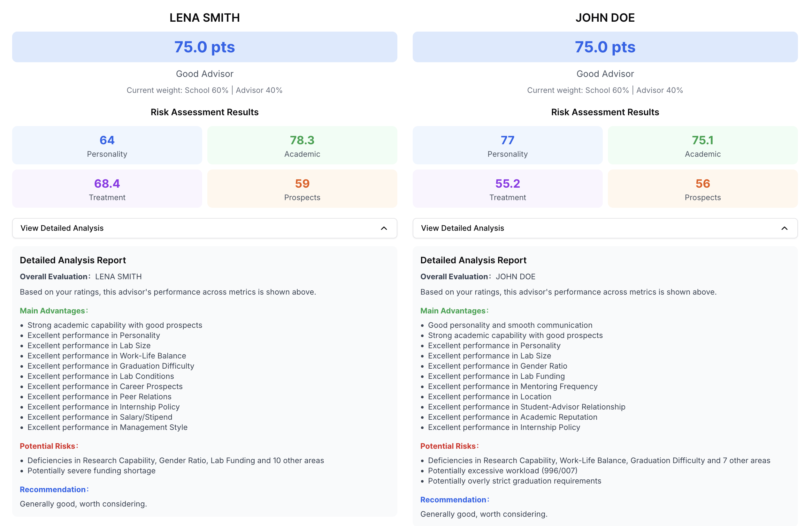Open Lena Smith's Treatment 68.4 card
812x526 pixels.
107,189
